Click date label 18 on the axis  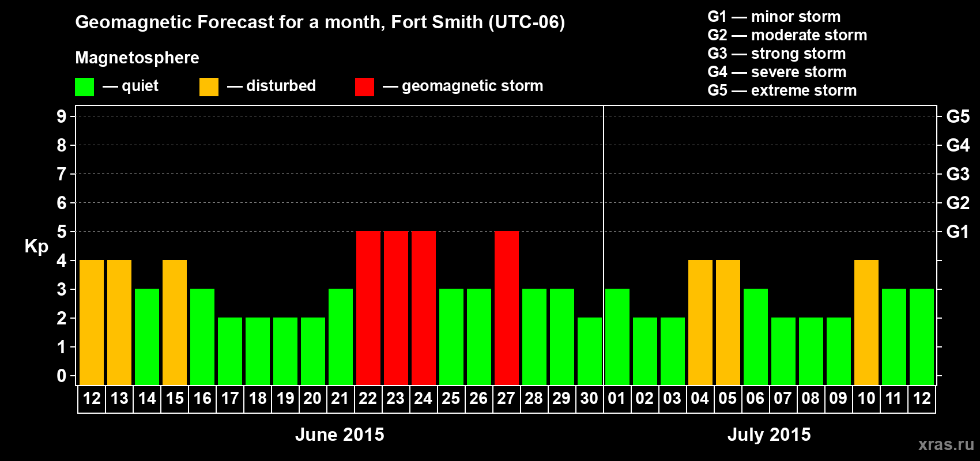[x=258, y=399]
